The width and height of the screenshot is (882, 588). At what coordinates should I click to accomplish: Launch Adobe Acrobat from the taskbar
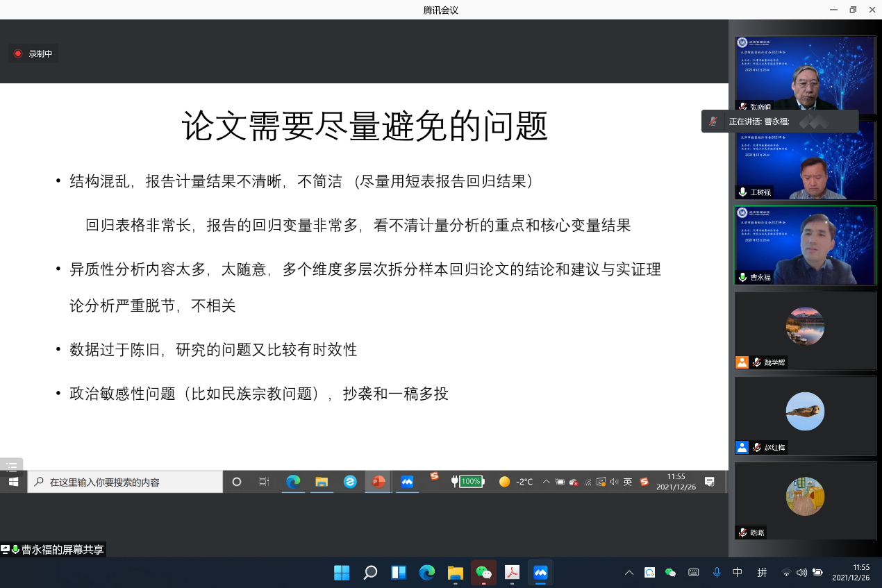tap(512, 573)
